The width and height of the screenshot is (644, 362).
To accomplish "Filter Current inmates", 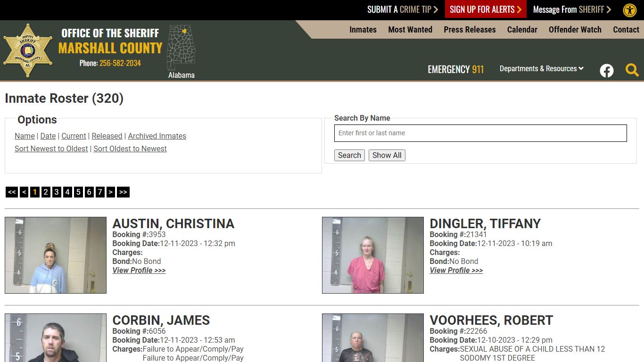I will tap(74, 136).
